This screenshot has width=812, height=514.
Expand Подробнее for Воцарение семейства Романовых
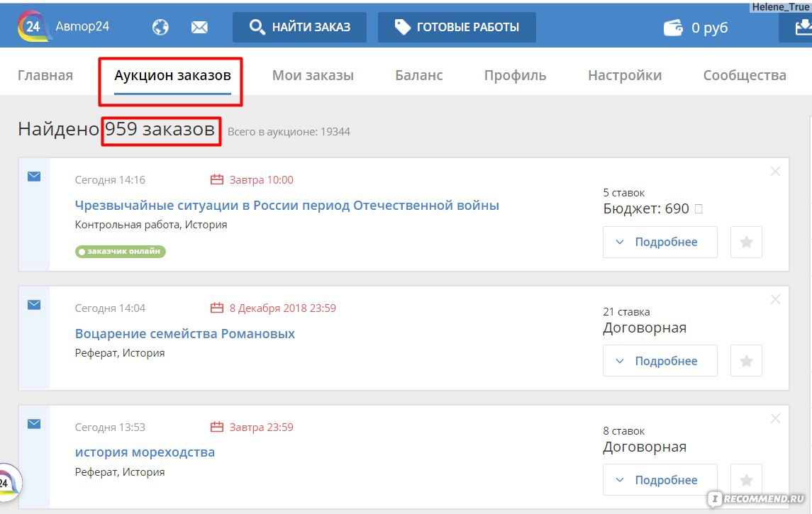click(660, 361)
